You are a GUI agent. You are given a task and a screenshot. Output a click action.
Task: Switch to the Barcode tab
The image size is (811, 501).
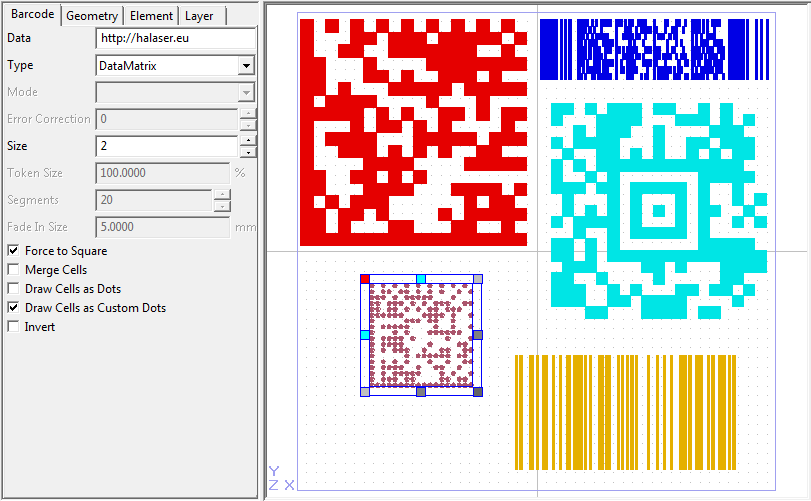point(32,14)
